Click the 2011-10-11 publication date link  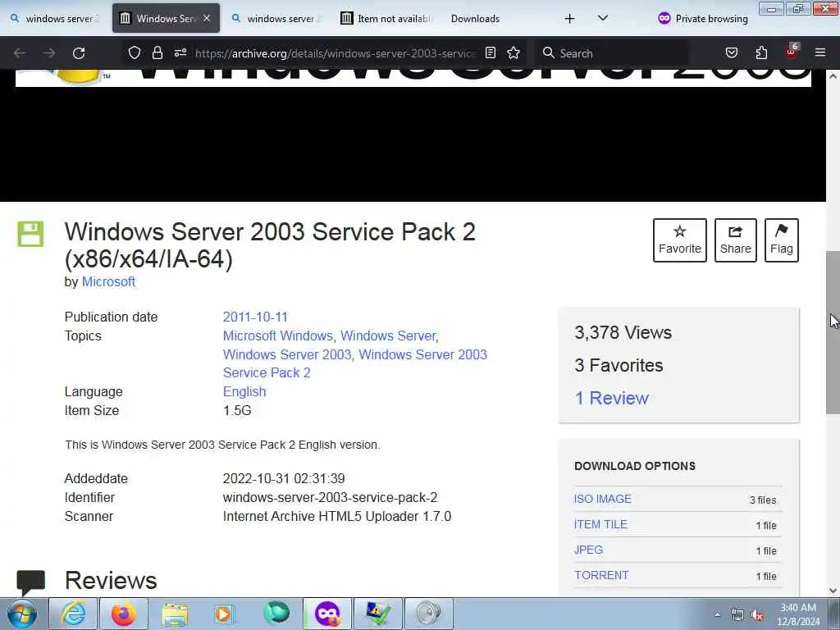tap(255, 317)
